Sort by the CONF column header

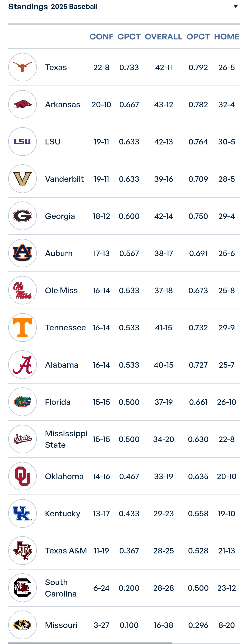coord(101,36)
